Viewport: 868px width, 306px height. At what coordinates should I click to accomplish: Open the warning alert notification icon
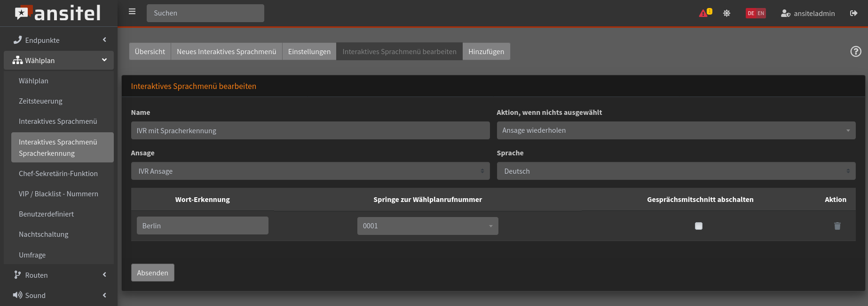pos(704,13)
